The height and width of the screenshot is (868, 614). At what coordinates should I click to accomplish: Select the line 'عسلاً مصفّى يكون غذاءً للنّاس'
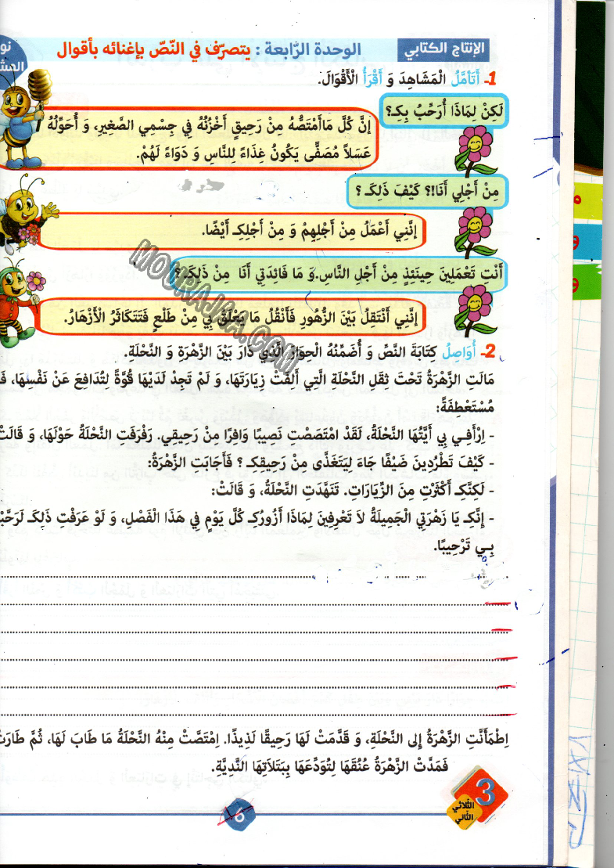[x=255, y=153]
